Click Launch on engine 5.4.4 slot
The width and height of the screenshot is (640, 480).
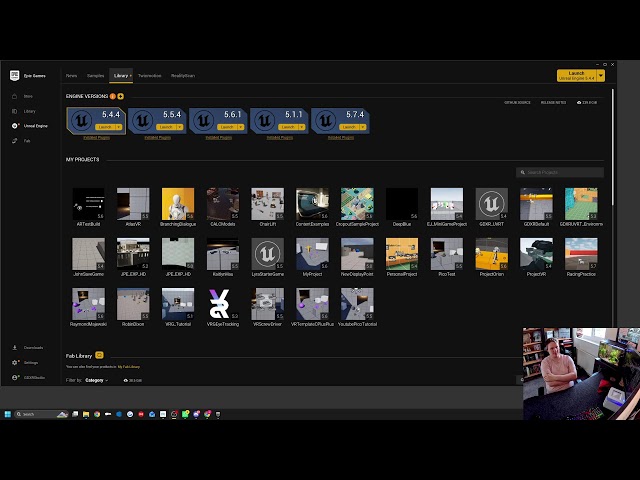pos(105,127)
